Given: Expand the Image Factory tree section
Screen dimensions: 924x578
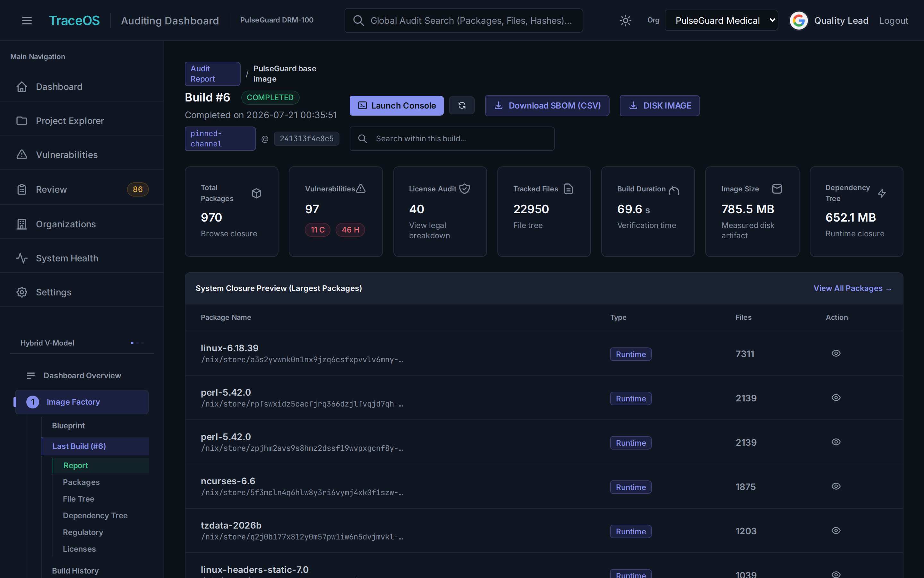Looking at the screenshot, I should click(82, 402).
